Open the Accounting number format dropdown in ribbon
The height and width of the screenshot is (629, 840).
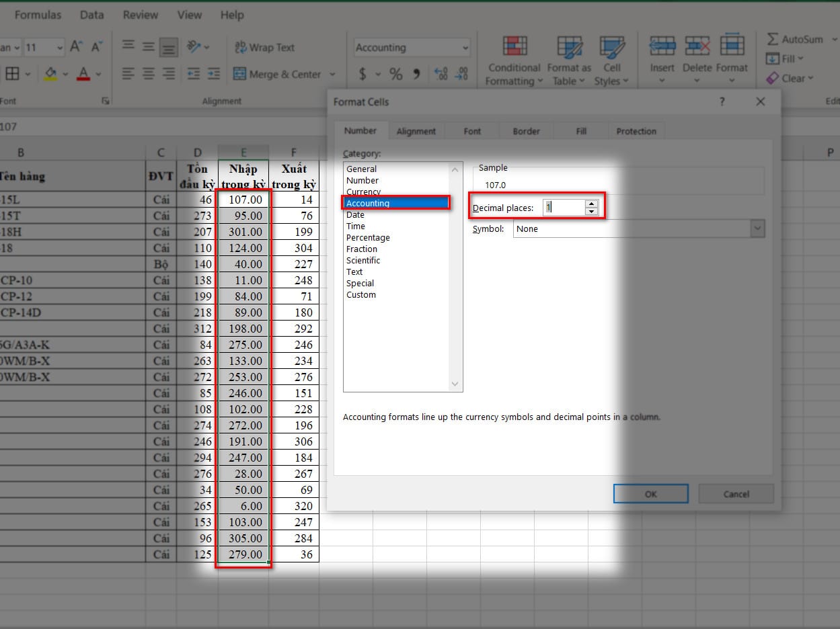(465, 48)
